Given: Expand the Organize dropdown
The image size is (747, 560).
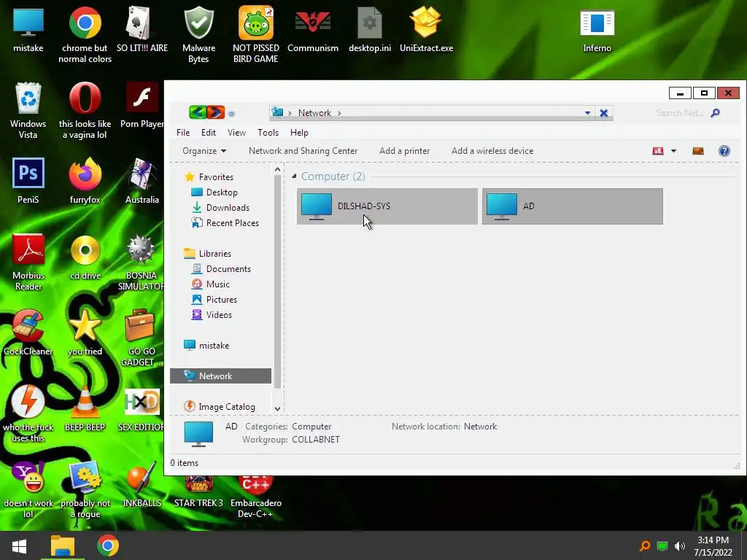Looking at the screenshot, I should pos(204,151).
